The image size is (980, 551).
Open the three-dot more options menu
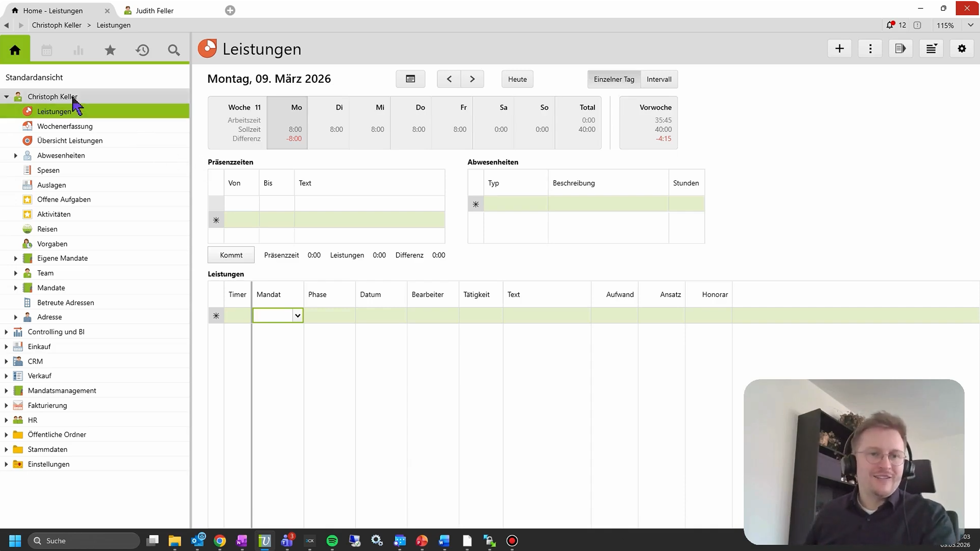pyautogui.click(x=870, y=48)
